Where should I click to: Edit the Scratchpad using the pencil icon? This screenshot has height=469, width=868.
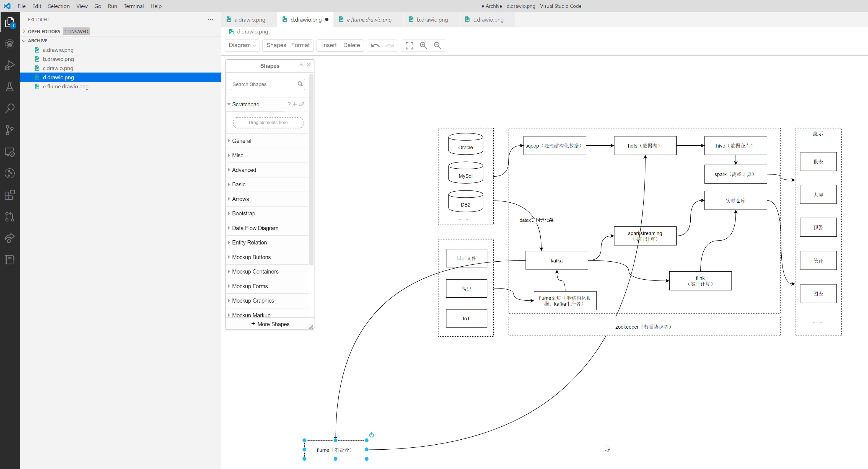[302, 104]
